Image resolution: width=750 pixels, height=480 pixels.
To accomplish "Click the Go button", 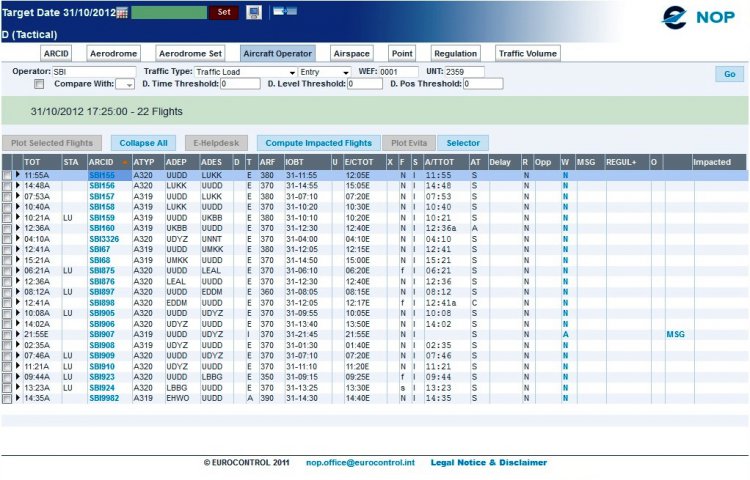I will tap(729, 74).
